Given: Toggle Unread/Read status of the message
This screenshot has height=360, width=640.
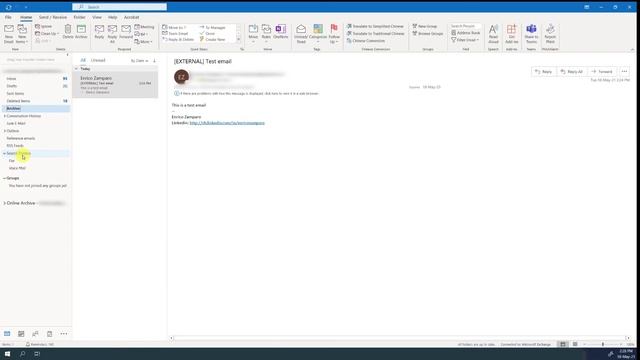Looking at the screenshot, I should (301, 33).
